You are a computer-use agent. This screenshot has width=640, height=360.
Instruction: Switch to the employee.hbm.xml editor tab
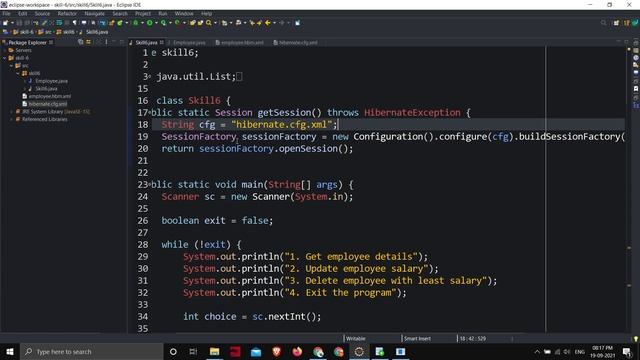(x=242, y=42)
